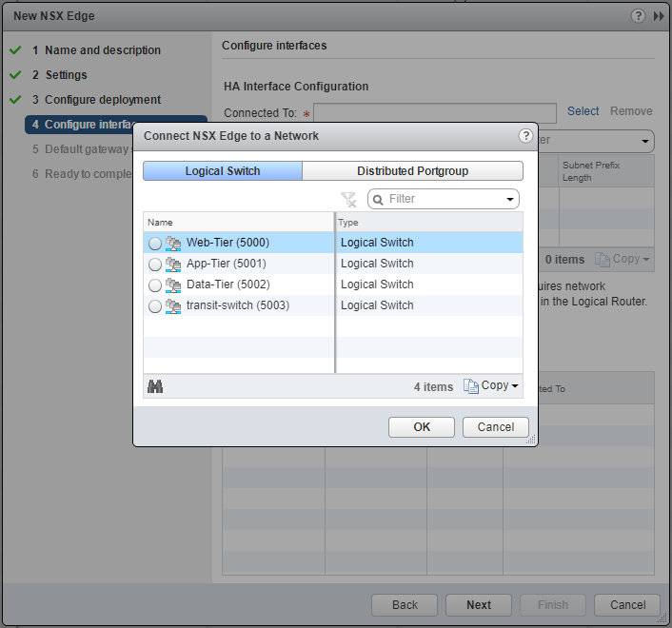
Task: Click the help icon in Connect dialog
Action: pos(525,136)
